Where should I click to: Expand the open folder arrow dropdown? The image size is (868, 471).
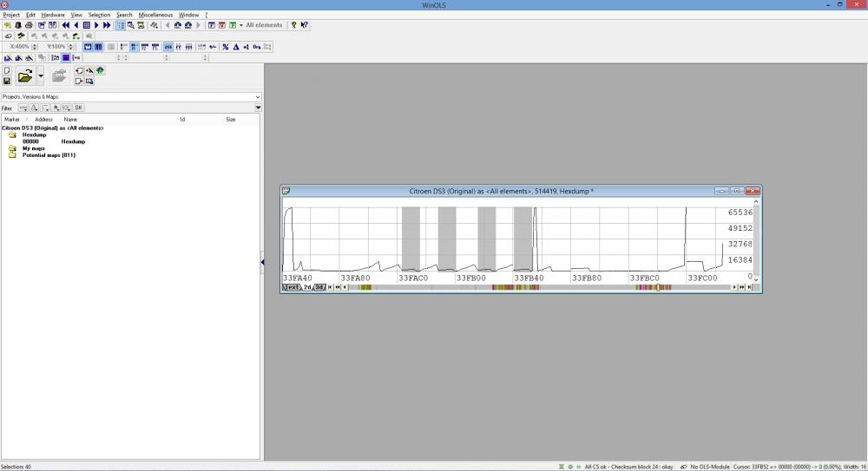(x=40, y=76)
